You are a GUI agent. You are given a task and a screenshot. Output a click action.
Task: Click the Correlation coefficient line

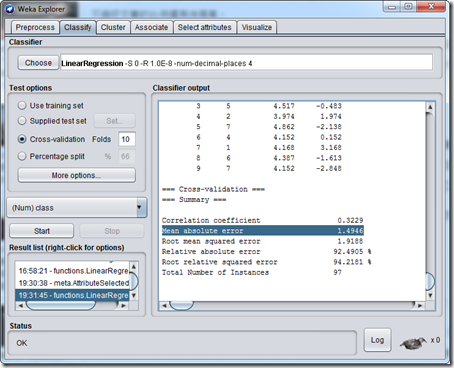[x=263, y=220]
